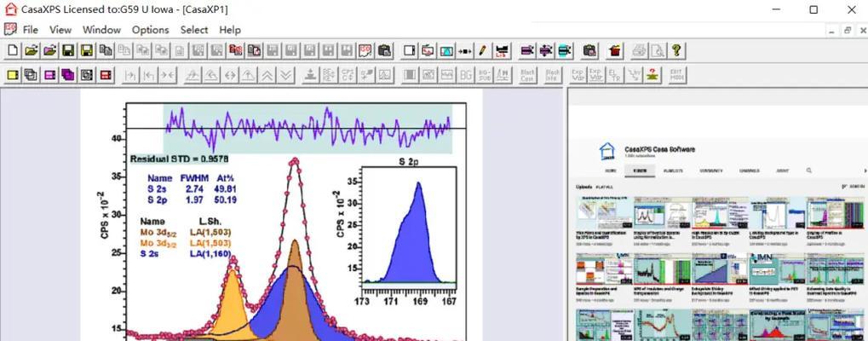Open the element Library icon

coord(502,51)
